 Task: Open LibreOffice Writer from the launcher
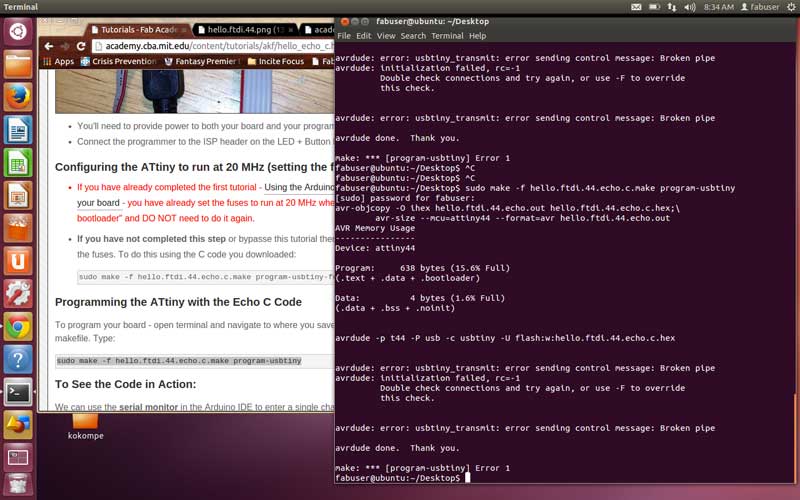(x=18, y=130)
